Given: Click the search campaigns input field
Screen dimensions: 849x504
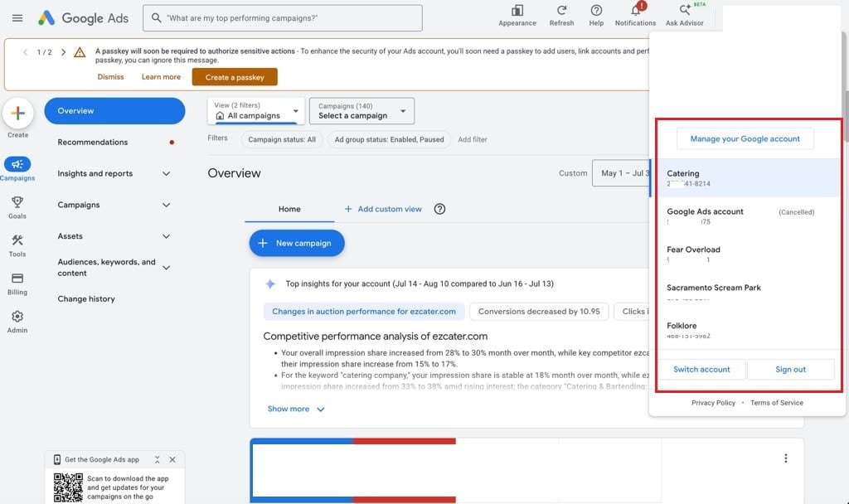Looking at the screenshot, I should point(283,18).
